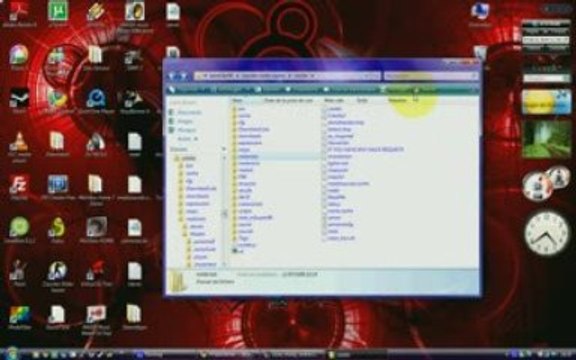Open Musique in Favorite Links
This screenshot has width=576, height=360.
click(x=183, y=130)
